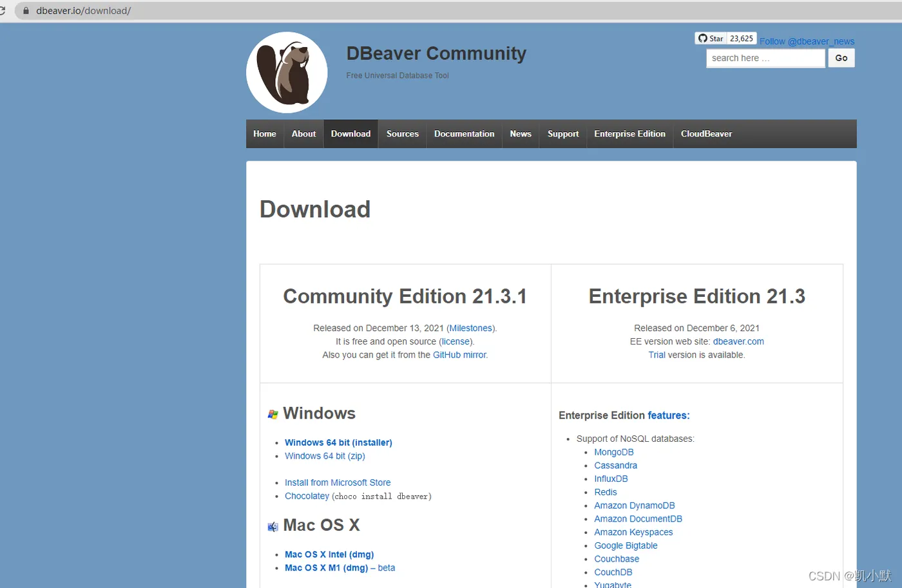This screenshot has height=588, width=902.
Task: Click the 'Community Edition 21.3.1' heading
Action: click(x=405, y=296)
